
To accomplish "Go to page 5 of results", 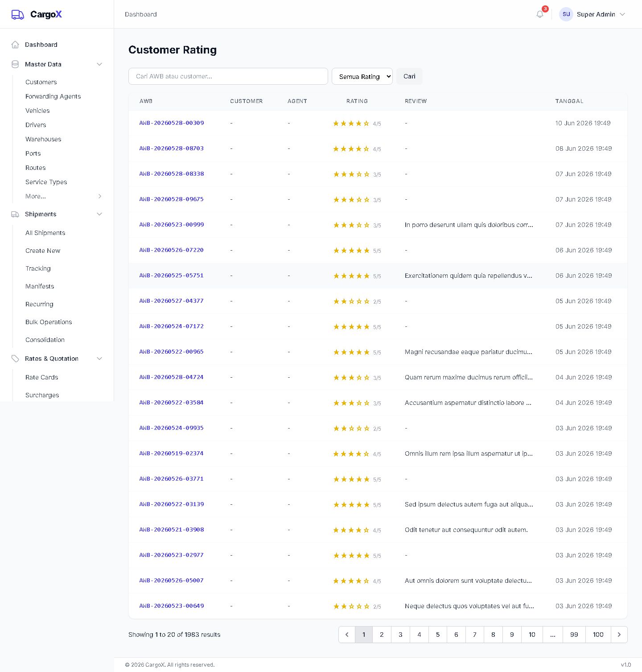I will [438, 635].
